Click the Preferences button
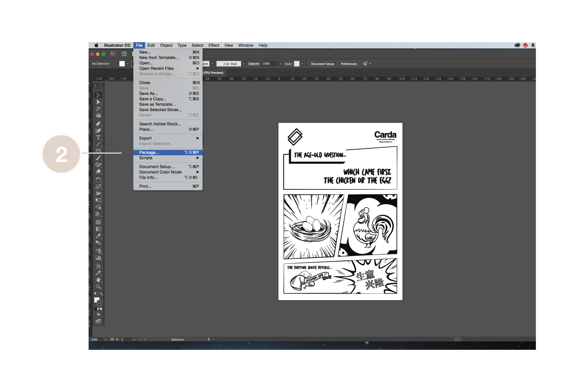This screenshot has width=578, height=392. click(348, 64)
